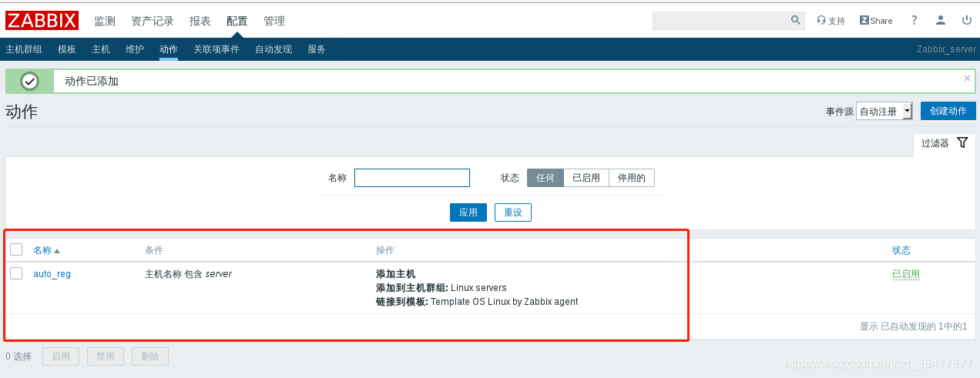Open the 报表 menu
980x378 pixels.
coord(200,21)
